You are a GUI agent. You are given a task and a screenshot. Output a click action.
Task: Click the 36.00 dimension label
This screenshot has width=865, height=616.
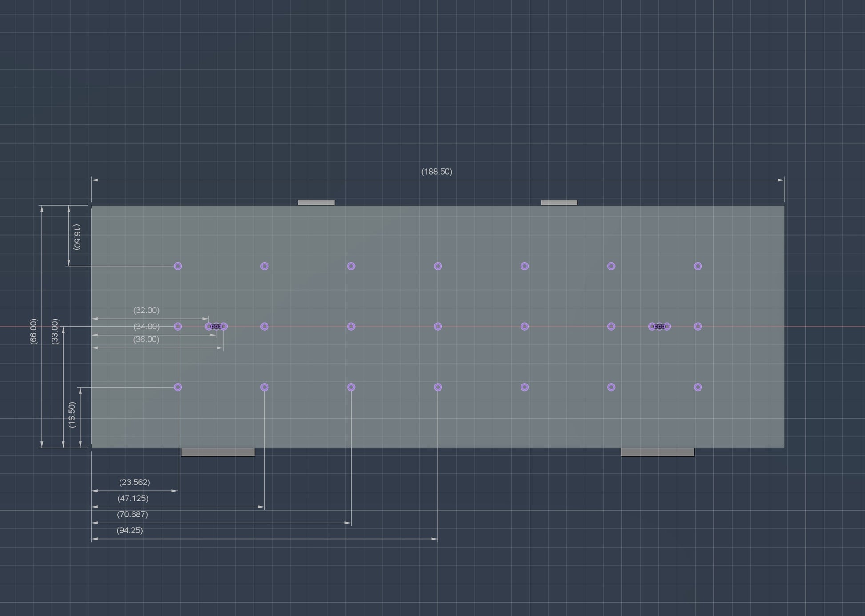tap(146, 340)
